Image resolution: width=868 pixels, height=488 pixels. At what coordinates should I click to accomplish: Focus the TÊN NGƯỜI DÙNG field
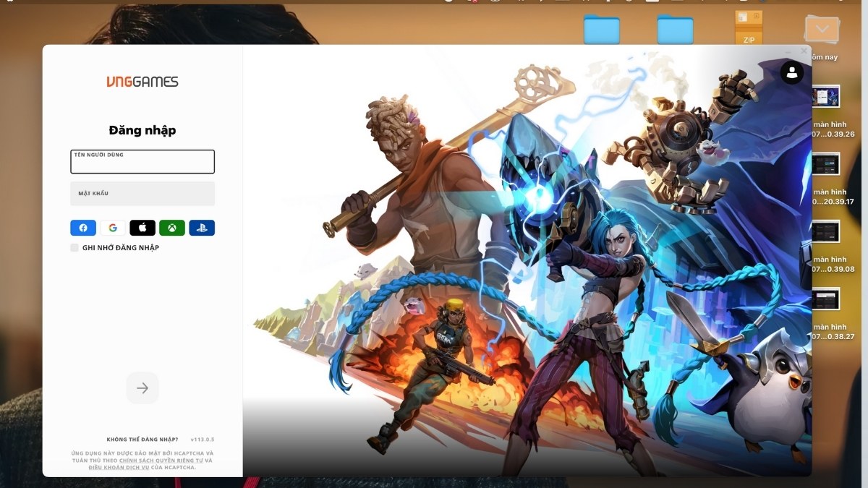pos(142,162)
